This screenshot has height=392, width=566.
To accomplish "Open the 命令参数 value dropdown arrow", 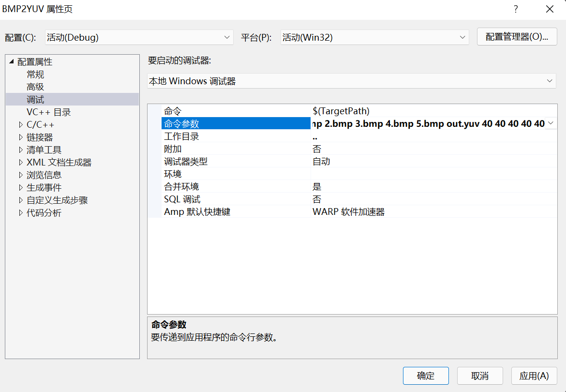I will point(550,123).
